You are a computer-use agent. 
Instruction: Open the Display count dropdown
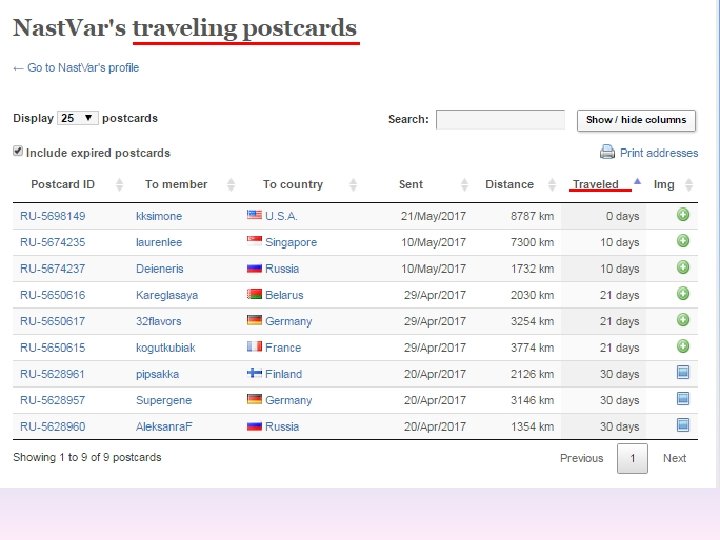pos(78,118)
